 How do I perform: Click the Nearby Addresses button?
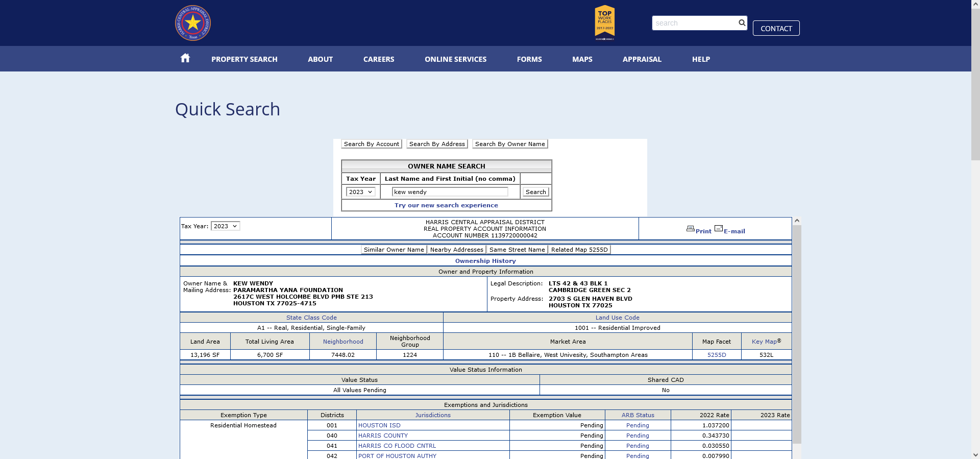tap(456, 250)
